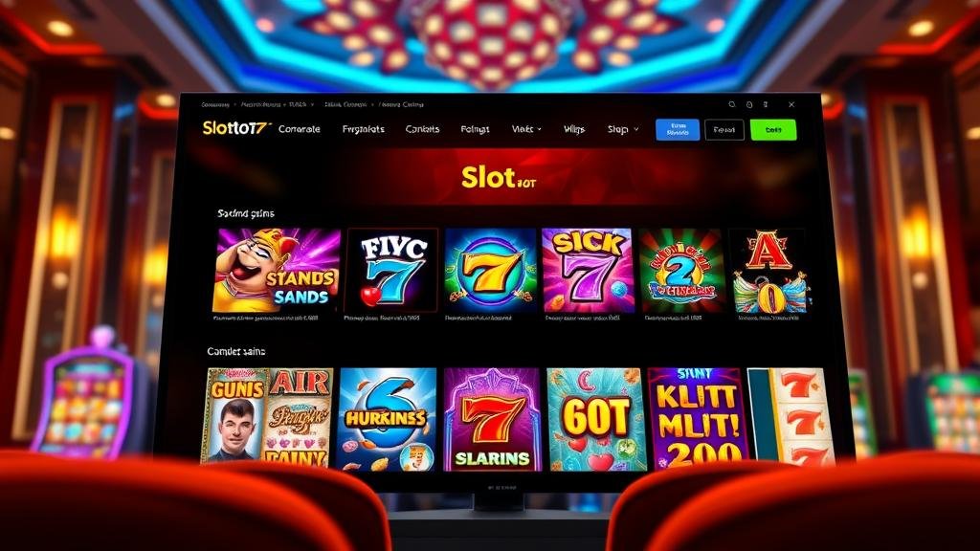Click the Slottot7 logo in the navigation bar
Screen dimensions: 980x551
coord(235,129)
